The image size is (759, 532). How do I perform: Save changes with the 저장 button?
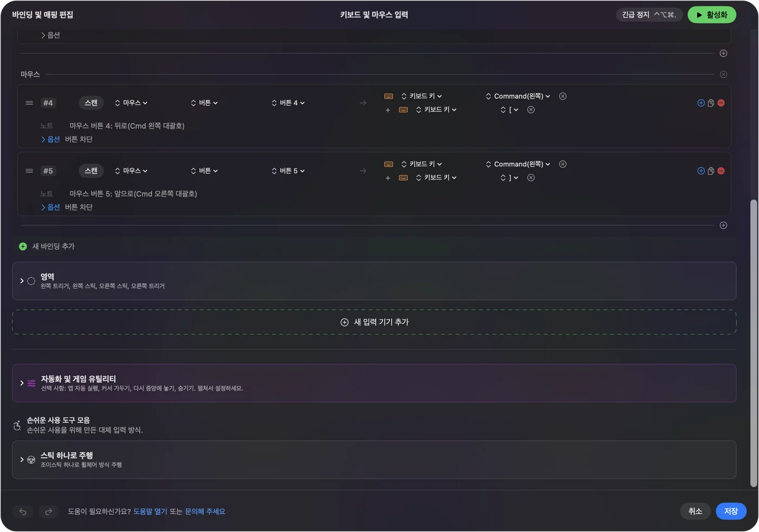731,511
